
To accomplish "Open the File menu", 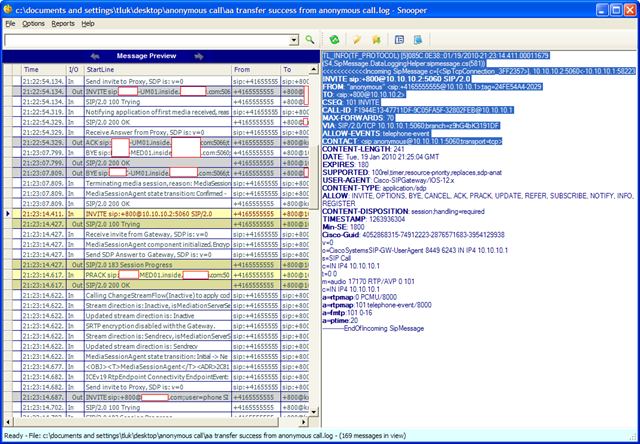I will (10, 22).
